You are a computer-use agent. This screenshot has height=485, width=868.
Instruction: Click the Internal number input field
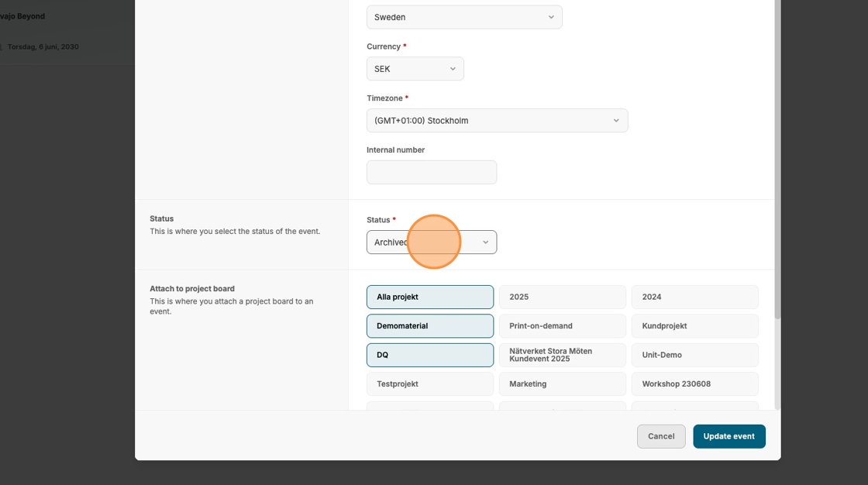431,172
